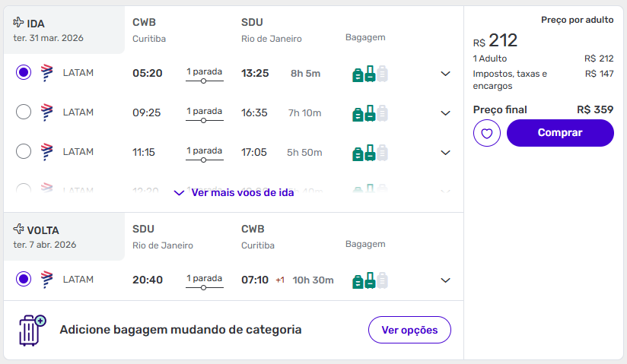The image size is (627, 364).
Task: Expand details of the 09:25 flight
Action: [x=446, y=113]
